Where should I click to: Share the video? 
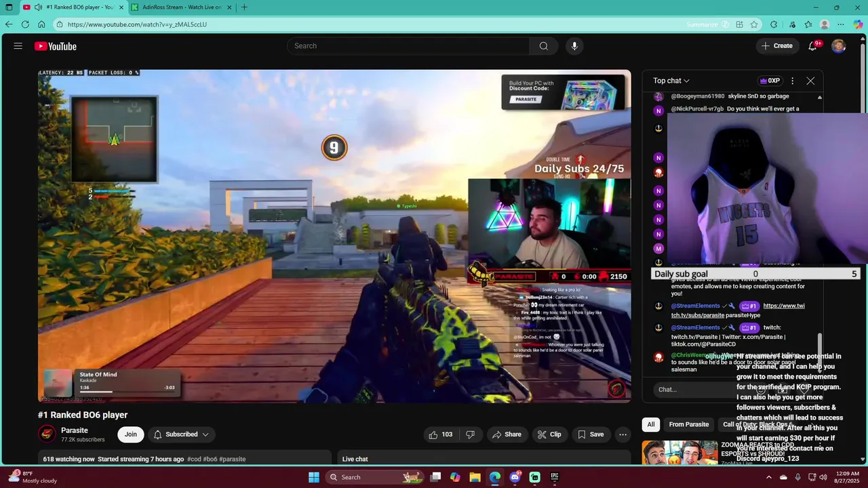[507, 434]
